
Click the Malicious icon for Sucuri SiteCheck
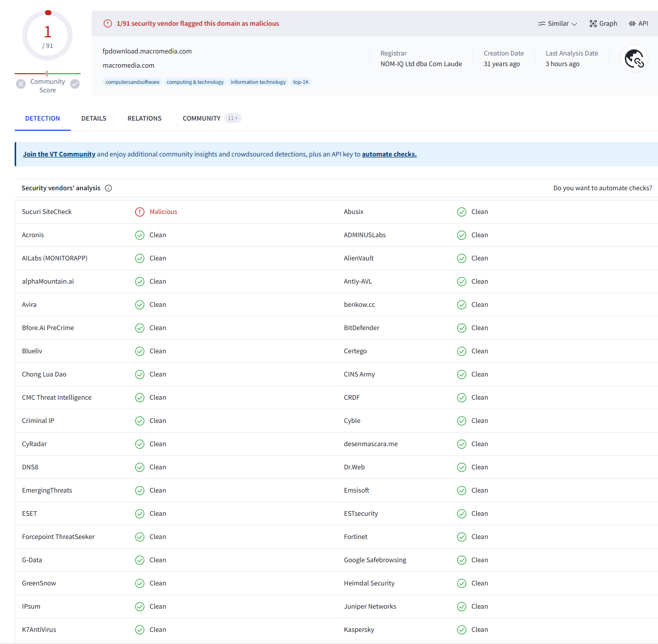click(x=140, y=212)
